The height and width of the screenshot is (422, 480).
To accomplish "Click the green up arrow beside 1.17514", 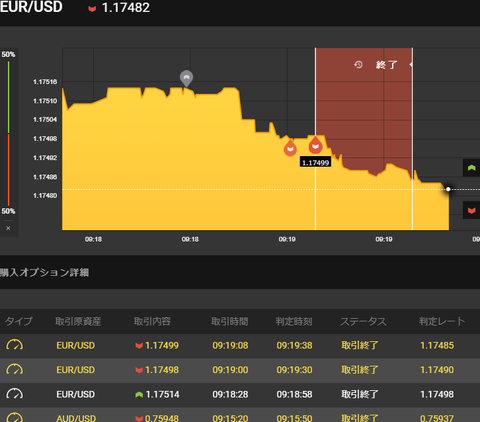I will [139, 395].
